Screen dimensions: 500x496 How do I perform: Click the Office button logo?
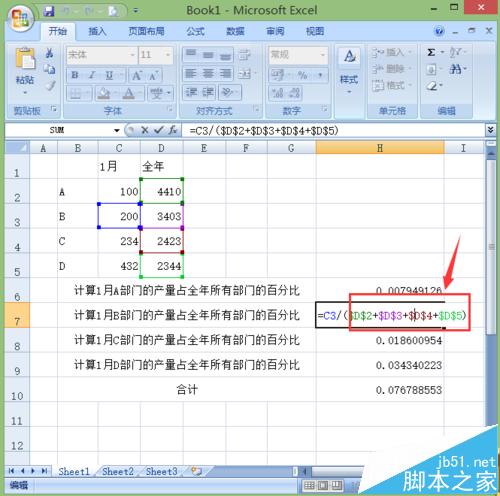[20, 17]
